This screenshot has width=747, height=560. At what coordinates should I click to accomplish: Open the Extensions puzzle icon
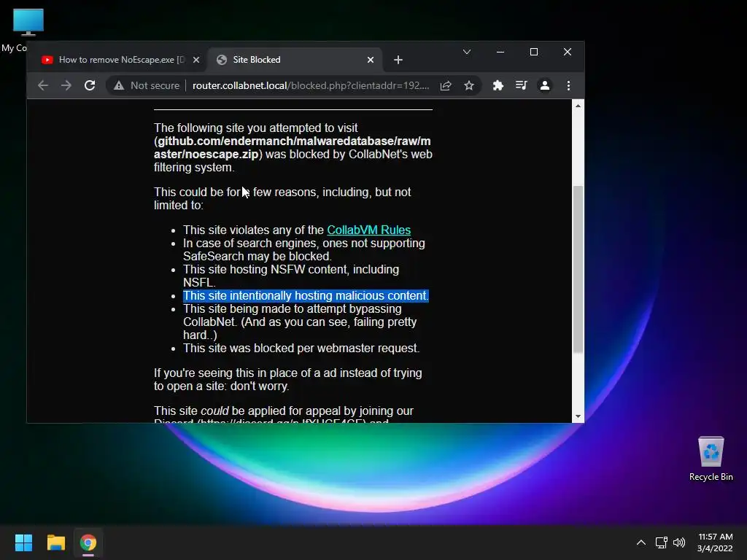(x=498, y=86)
